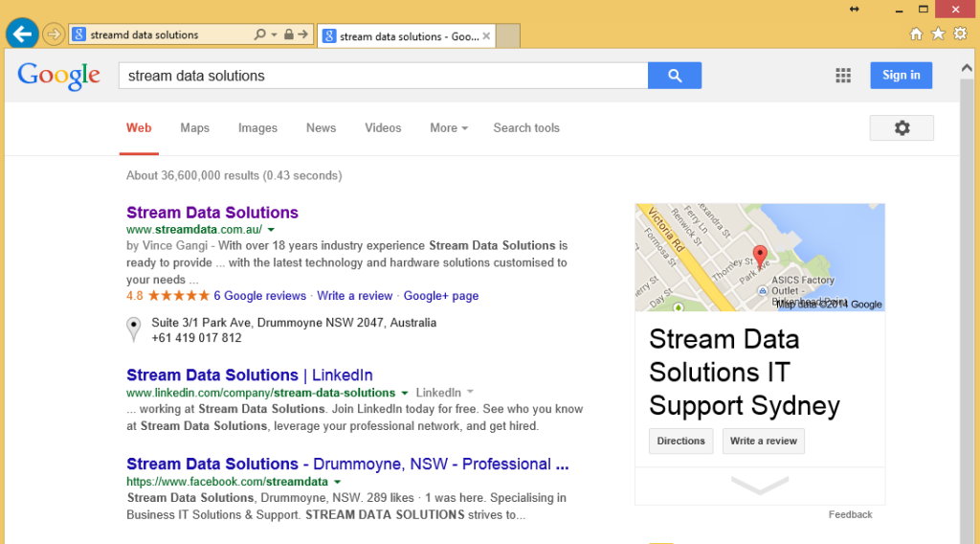Image resolution: width=980 pixels, height=544 pixels.
Task: Click the Directions button in knowledge panel
Action: pos(680,441)
